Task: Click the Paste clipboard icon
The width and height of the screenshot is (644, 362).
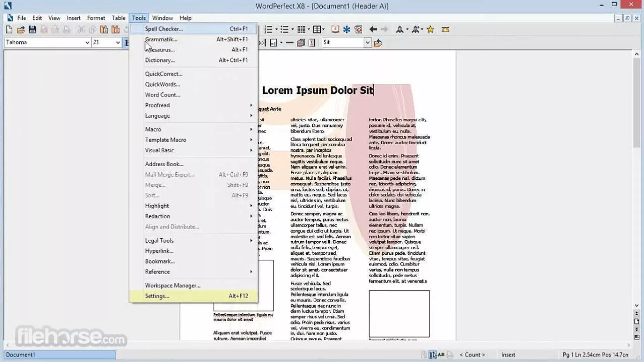Action: (x=104, y=29)
